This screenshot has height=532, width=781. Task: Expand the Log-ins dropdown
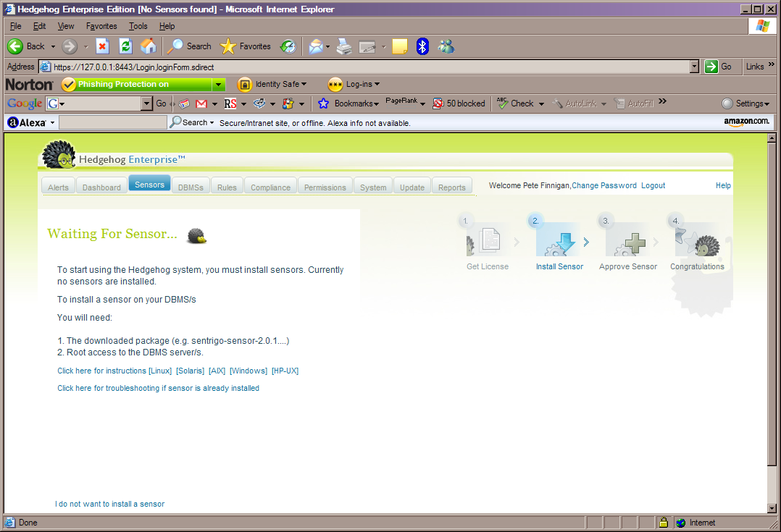click(377, 85)
